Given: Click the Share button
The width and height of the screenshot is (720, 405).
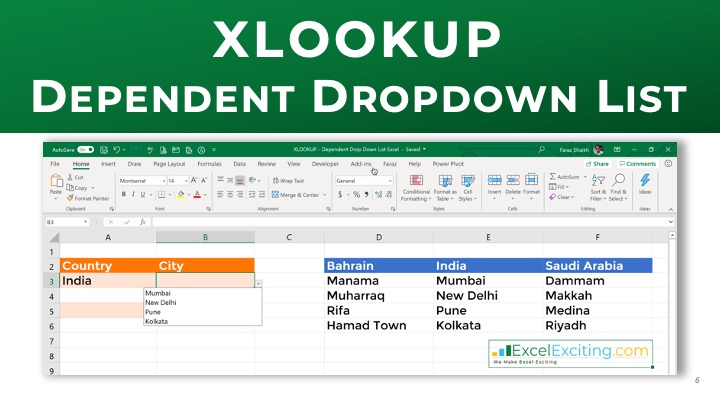Looking at the screenshot, I should click(x=597, y=164).
